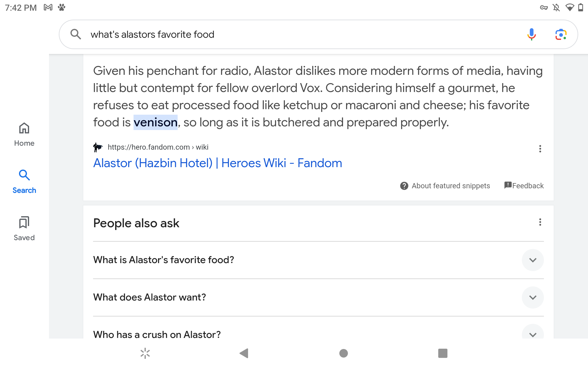Tap the voice search microphone icon
The height and width of the screenshot is (368, 588).
click(532, 34)
